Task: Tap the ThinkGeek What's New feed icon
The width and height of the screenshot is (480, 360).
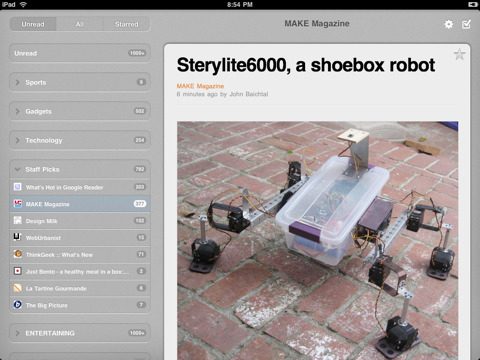Action: click(x=18, y=254)
